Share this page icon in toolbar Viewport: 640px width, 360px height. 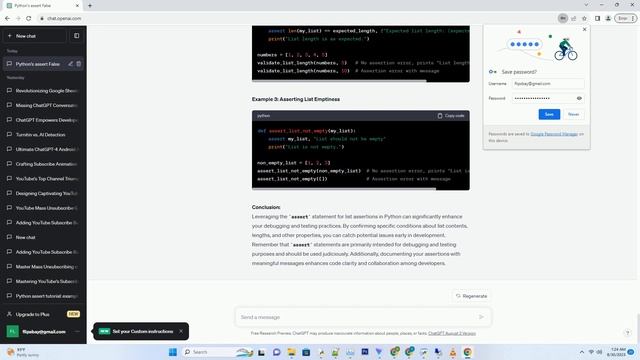[573, 18]
